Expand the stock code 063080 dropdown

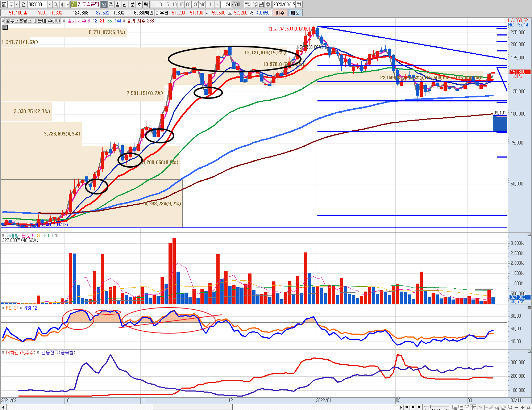50,4
